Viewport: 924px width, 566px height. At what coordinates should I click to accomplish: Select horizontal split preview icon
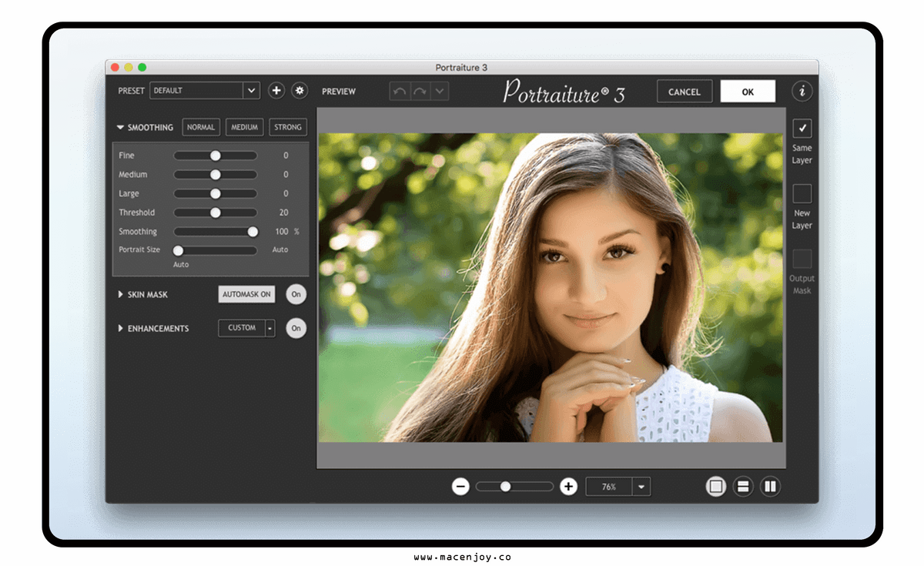coord(743,487)
